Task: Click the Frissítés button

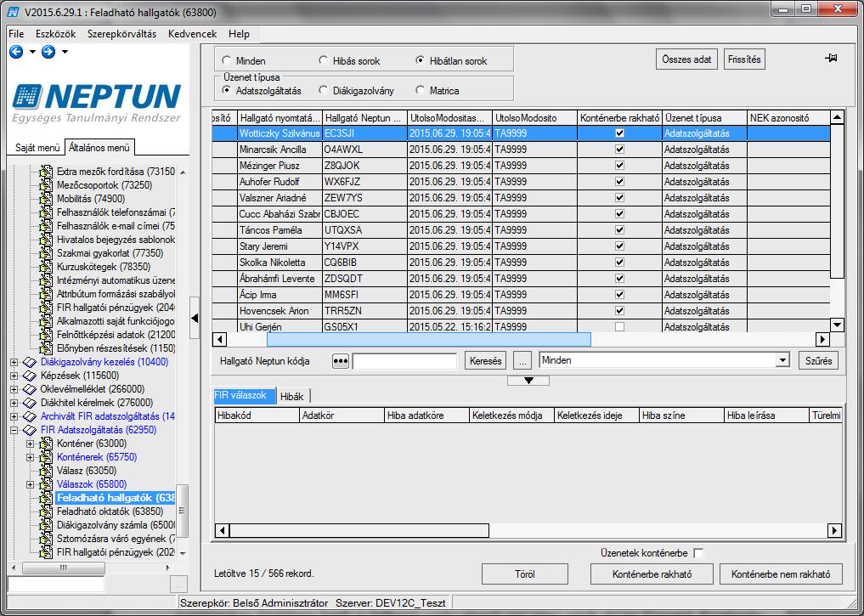Action: coord(744,59)
